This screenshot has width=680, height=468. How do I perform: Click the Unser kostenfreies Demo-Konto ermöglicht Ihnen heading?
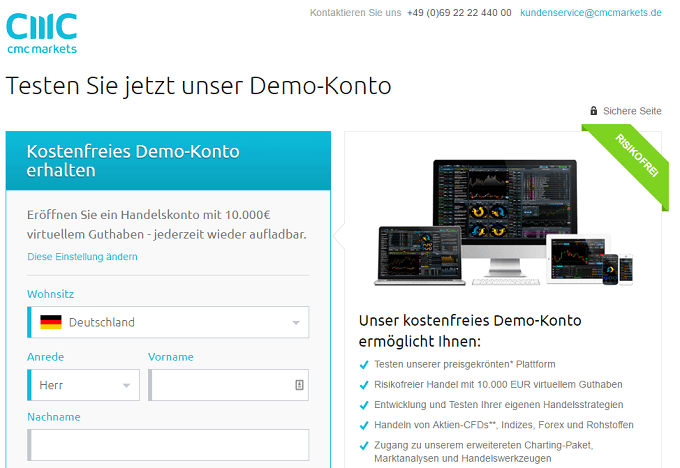tap(470, 331)
